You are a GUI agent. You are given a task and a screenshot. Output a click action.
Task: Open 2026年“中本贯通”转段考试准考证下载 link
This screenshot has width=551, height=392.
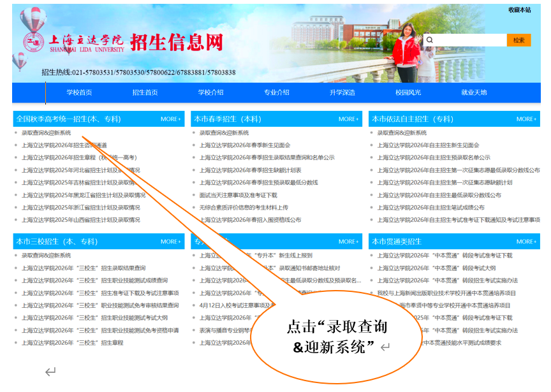445,256
